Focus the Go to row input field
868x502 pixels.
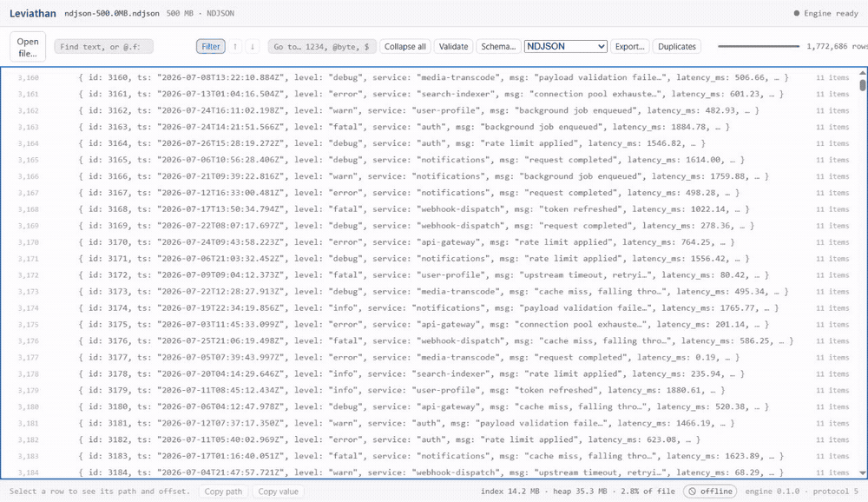[x=322, y=47]
